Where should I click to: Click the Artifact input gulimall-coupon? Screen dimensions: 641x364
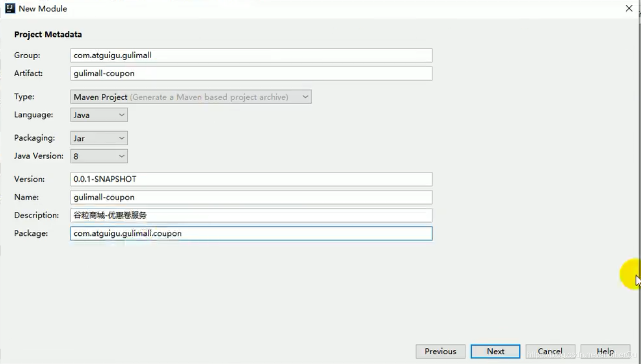point(251,74)
